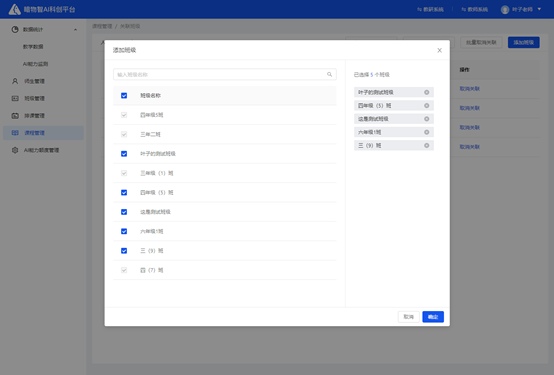Click the 三年二班 row text

coord(151,134)
